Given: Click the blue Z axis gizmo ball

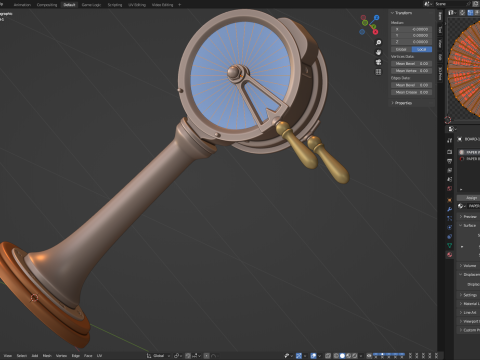Looking at the screenshot, I should pyautogui.click(x=376, y=17).
